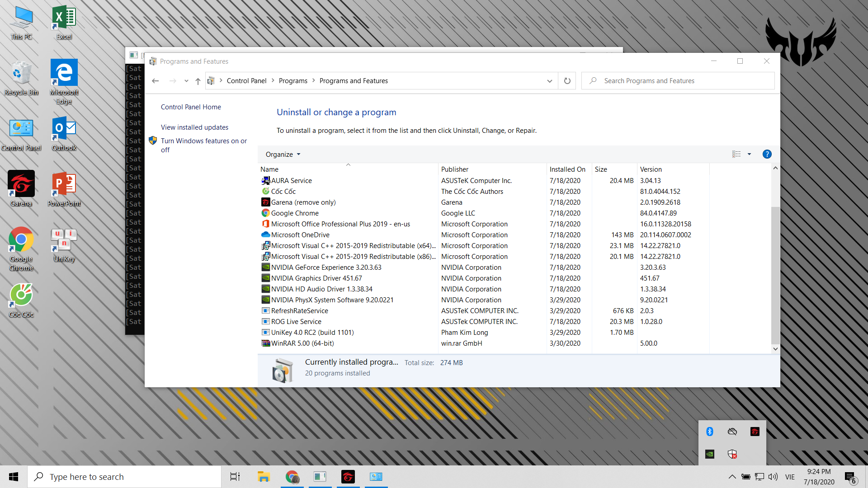Open Task View on the taskbar
Image resolution: width=868 pixels, height=488 pixels.
click(x=235, y=477)
